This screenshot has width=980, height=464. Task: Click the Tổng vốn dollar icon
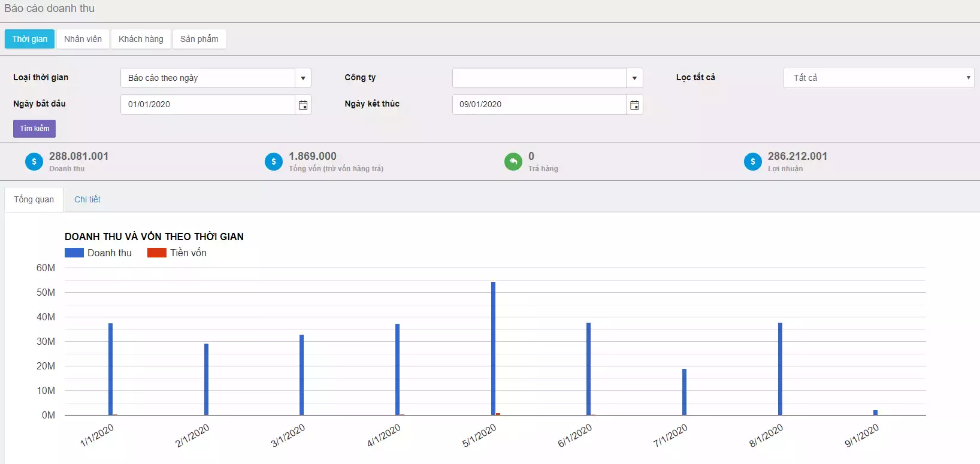274,162
